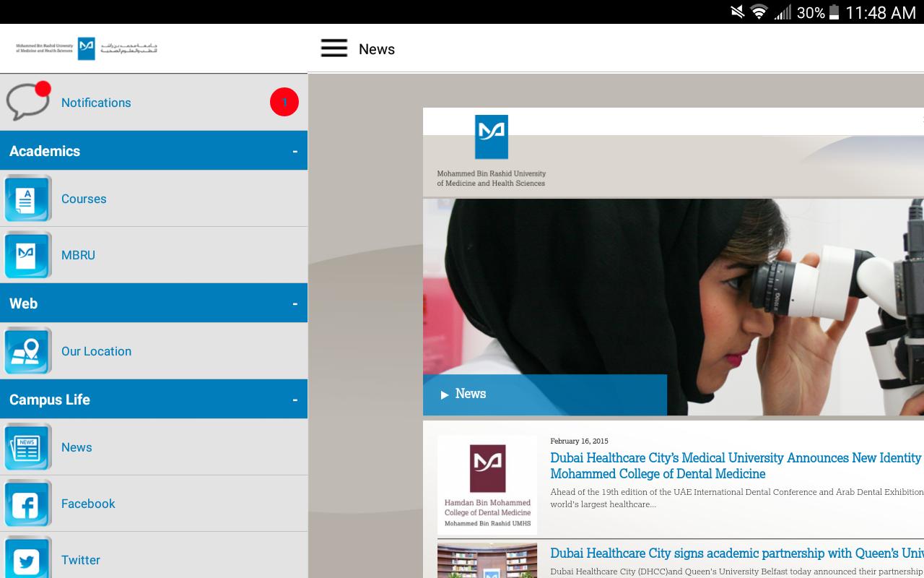This screenshot has width=924, height=578.
Task: Open the Dubai Healthcare City's Medical University headline
Action: (x=736, y=465)
